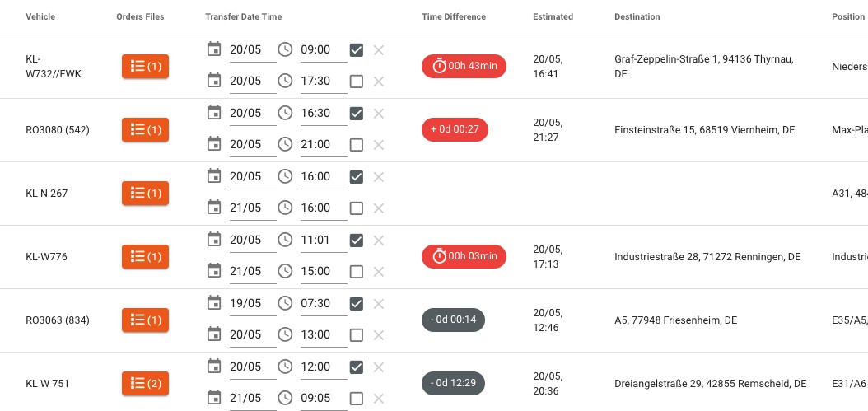This screenshot has width=868, height=411.
Task: Open orders files list for KL W 751
Action: [x=145, y=383]
